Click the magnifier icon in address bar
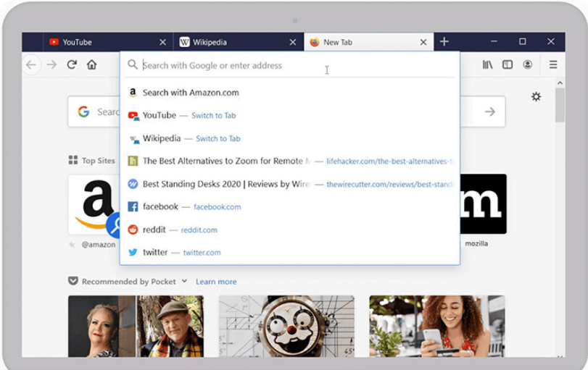This screenshot has width=588, height=370. click(133, 64)
